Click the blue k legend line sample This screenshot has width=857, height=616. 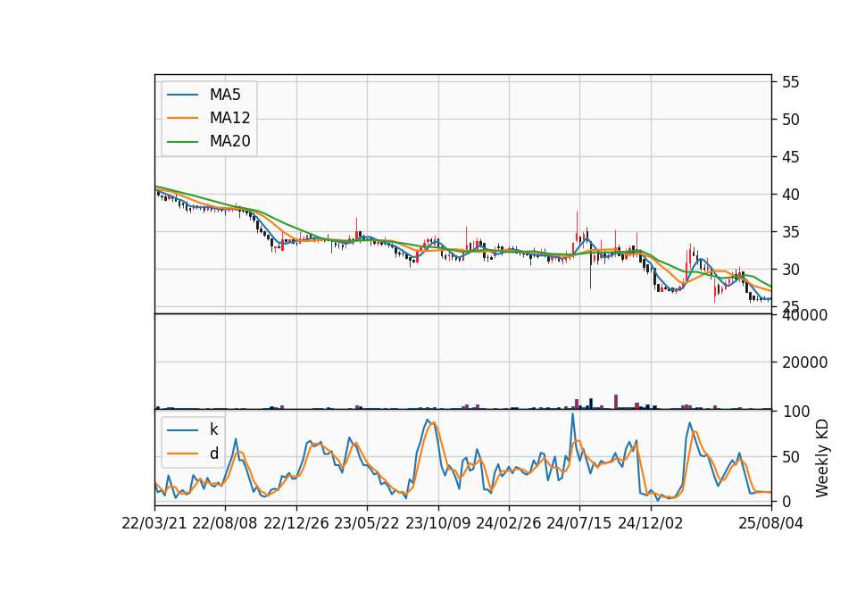click(x=182, y=430)
